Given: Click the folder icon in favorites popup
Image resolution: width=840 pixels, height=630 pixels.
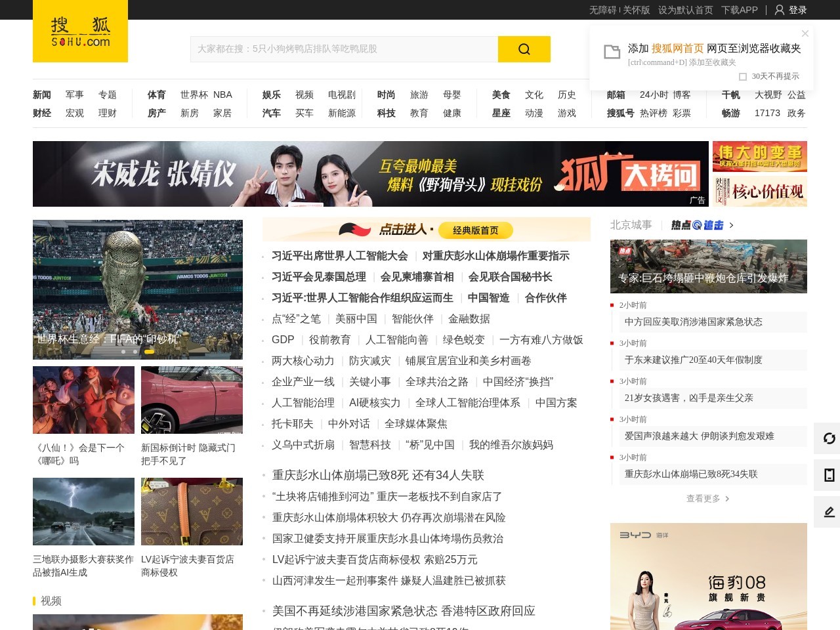Looking at the screenshot, I should click(x=612, y=52).
